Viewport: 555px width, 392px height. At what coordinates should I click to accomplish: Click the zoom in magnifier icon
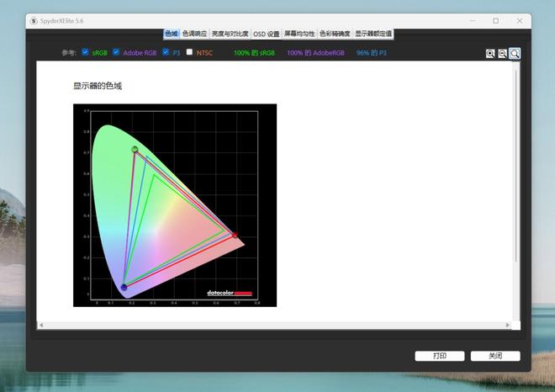[x=490, y=54]
